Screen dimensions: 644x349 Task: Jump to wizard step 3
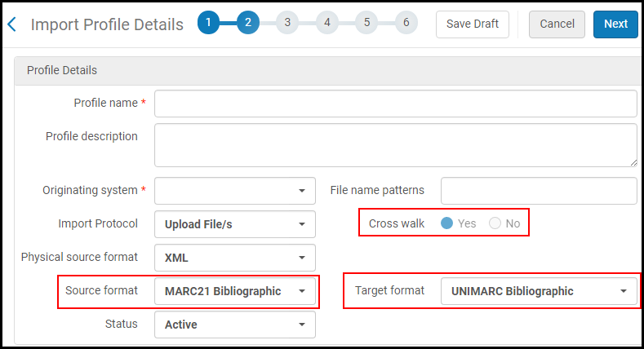coord(287,23)
